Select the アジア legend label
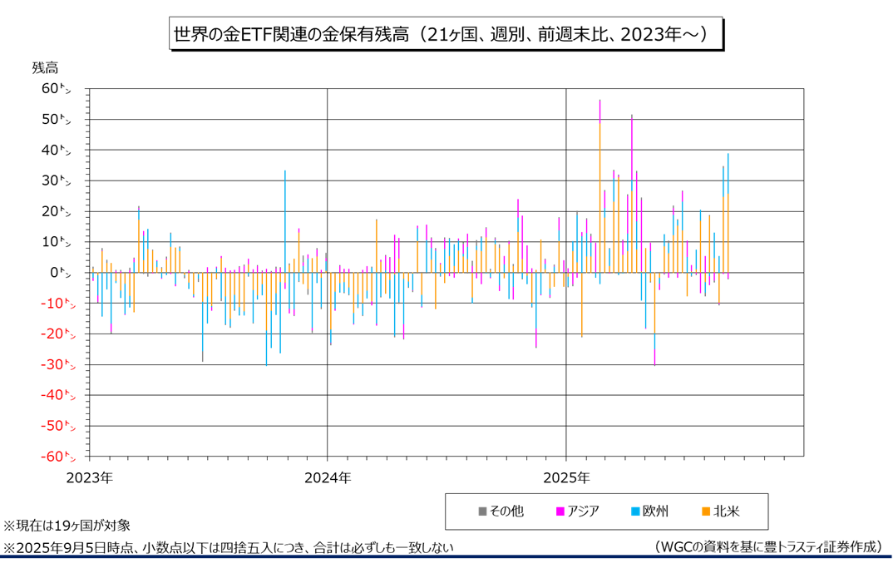The width and height of the screenshot is (893, 588). (583, 511)
